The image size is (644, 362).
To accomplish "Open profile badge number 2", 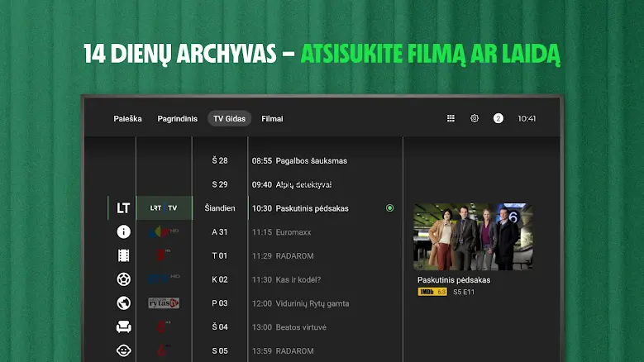I will [499, 119].
